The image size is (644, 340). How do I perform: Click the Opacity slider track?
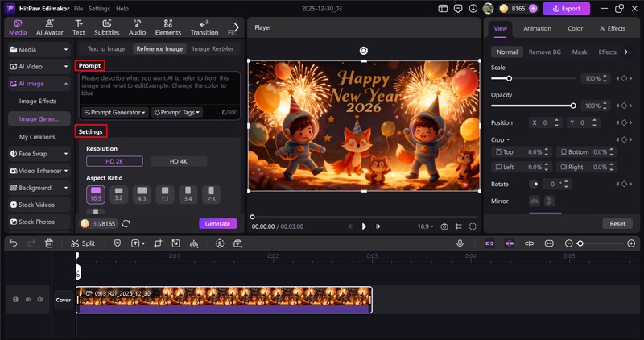click(531, 106)
